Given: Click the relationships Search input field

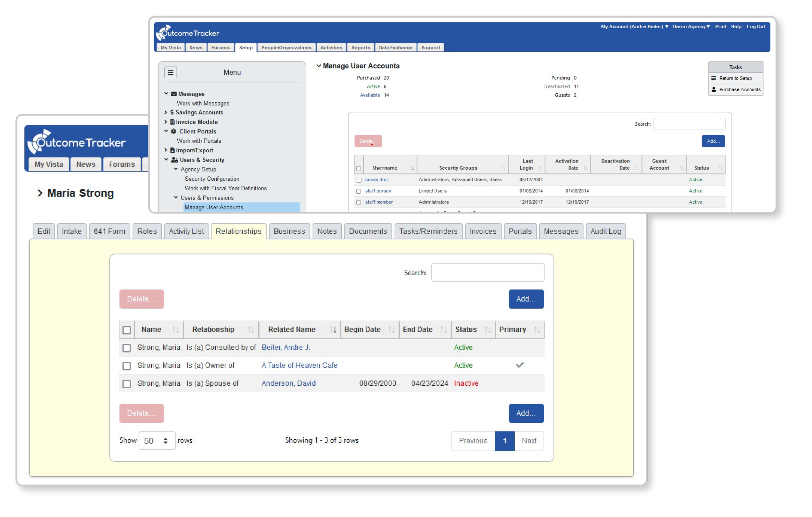Looking at the screenshot, I should 487,272.
